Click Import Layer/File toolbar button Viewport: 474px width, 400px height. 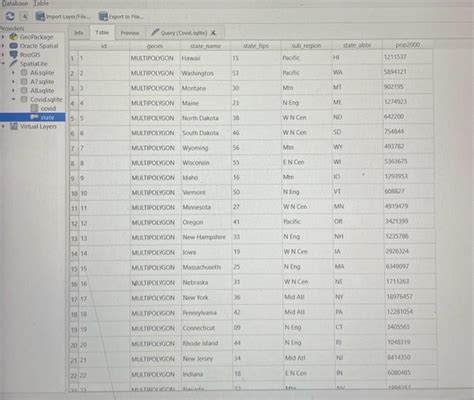coord(63,16)
